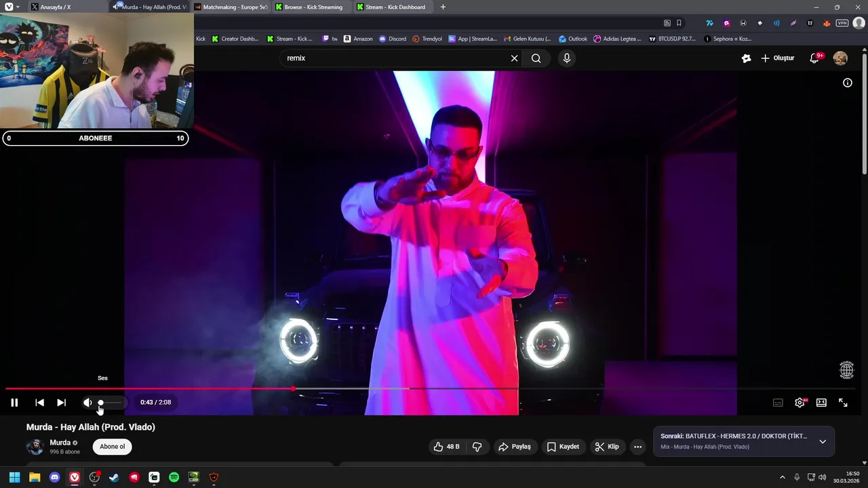
Task: Clear the search box text
Action: point(514,58)
